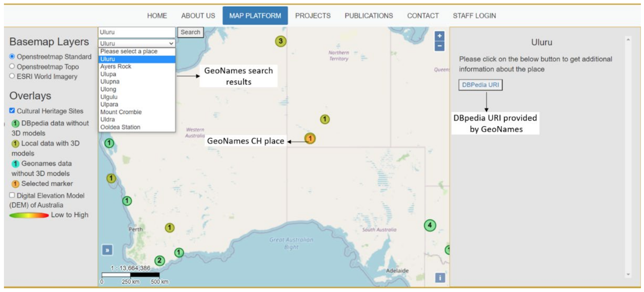Choose Ayers Rock from the results list
Screen dimensions: 644x292
pyautogui.click(x=137, y=66)
